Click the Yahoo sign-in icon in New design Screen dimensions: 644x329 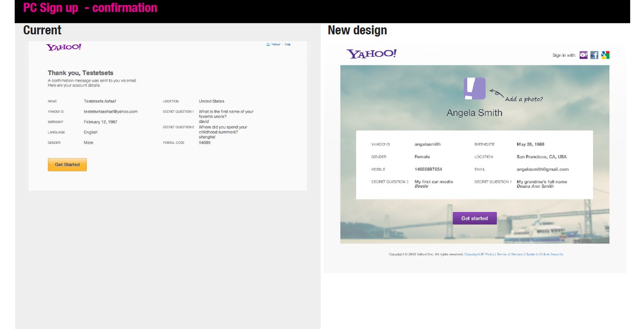pyautogui.click(x=583, y=55)
